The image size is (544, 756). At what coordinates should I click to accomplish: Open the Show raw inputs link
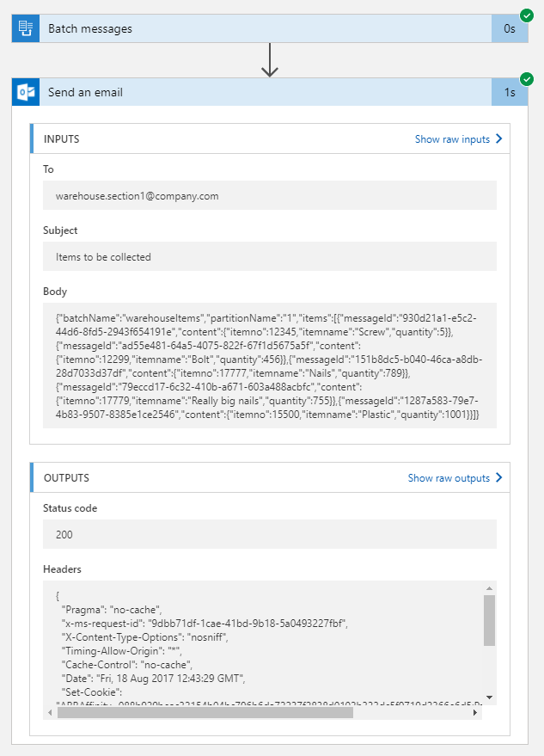[x=452, y=139]
